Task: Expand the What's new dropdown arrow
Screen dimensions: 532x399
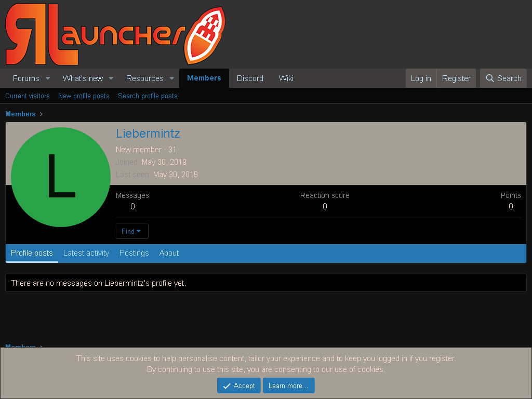Action: 111,78
